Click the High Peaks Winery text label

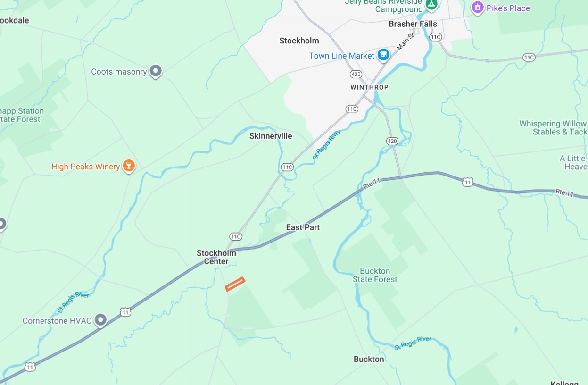[x=85, y=167]
